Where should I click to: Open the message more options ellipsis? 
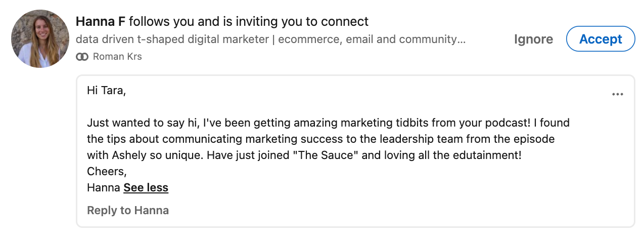(617, 94)
